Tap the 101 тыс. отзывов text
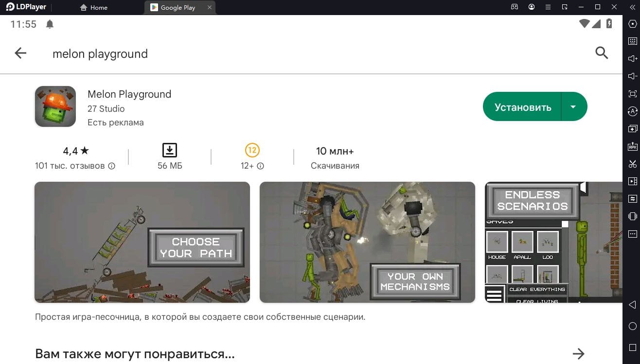 tap(70, 166)
